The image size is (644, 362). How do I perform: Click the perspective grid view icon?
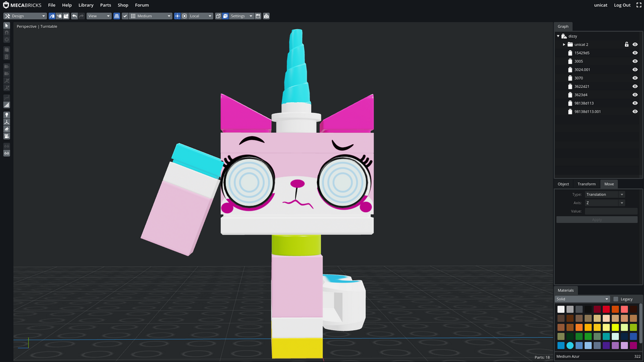pyautogui.click(x=117, y=16)
